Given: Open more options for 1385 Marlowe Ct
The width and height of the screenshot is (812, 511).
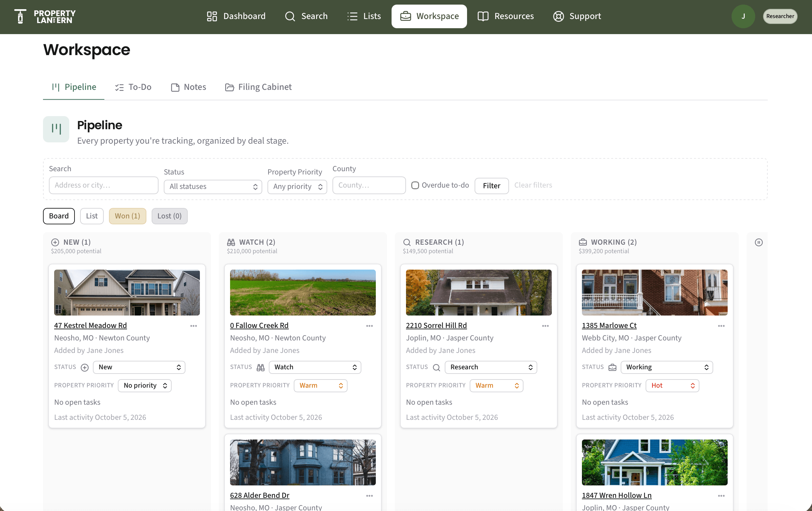Looking at the screenshot, I should (x=722, y=326).
